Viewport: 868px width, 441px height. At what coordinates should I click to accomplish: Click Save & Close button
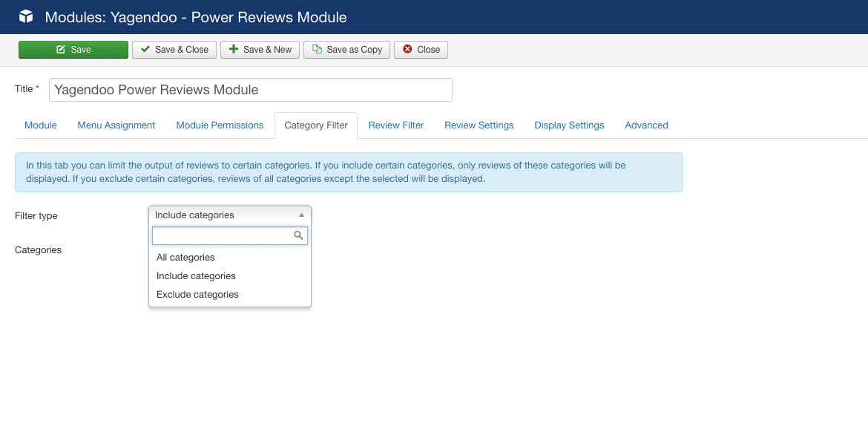click(174, 50)
